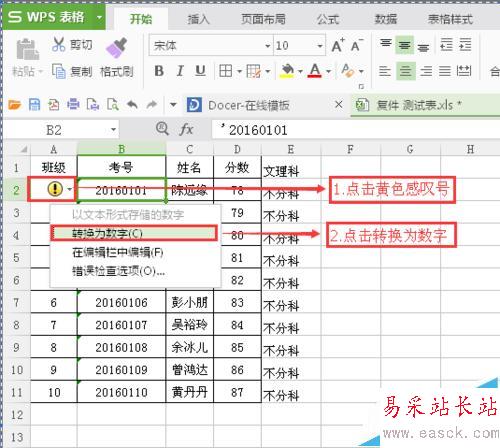Click the justify alignment icon

tap(445, 71)
